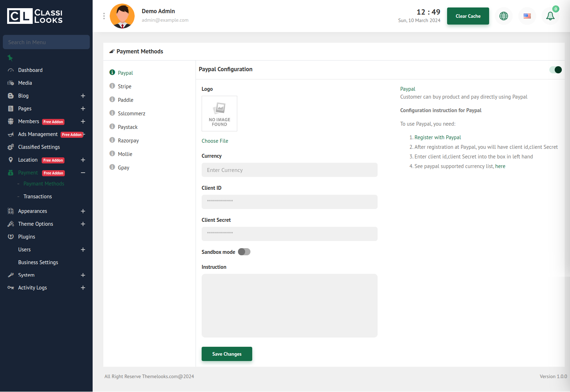Follow the Register with Paypal link
Viewport: 570px width, 392px height.
(x=437, y=137)
